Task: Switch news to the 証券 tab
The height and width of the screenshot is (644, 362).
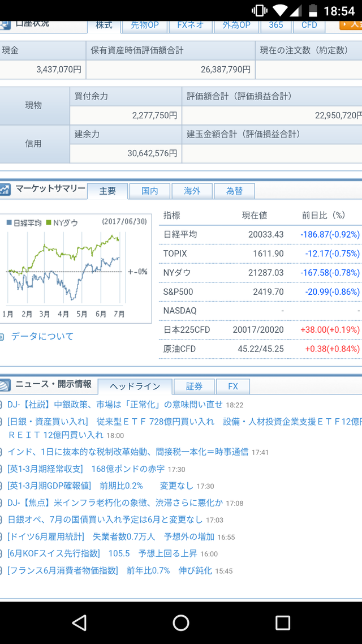Action: pyautogui.click(x=194, y=387)
